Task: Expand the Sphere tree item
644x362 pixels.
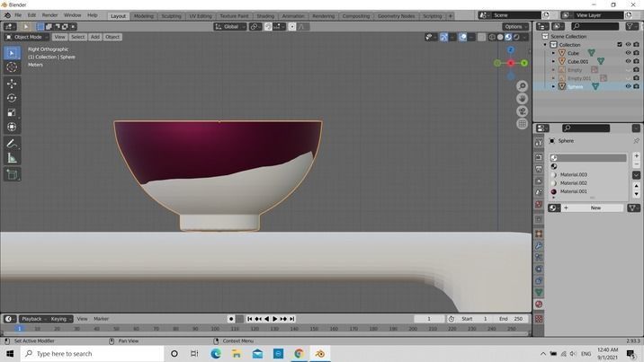Action: pyautogui.click(x=553, y=86)
